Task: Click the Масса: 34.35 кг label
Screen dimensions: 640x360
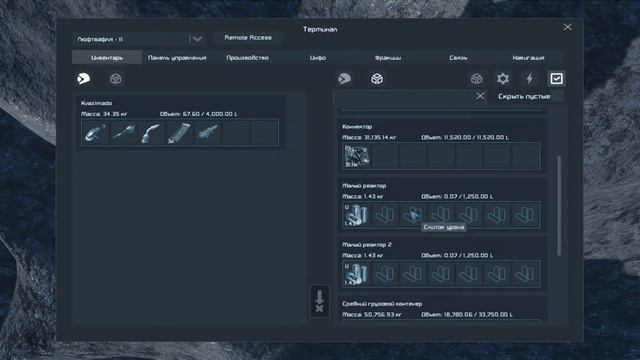Action: 104,114
